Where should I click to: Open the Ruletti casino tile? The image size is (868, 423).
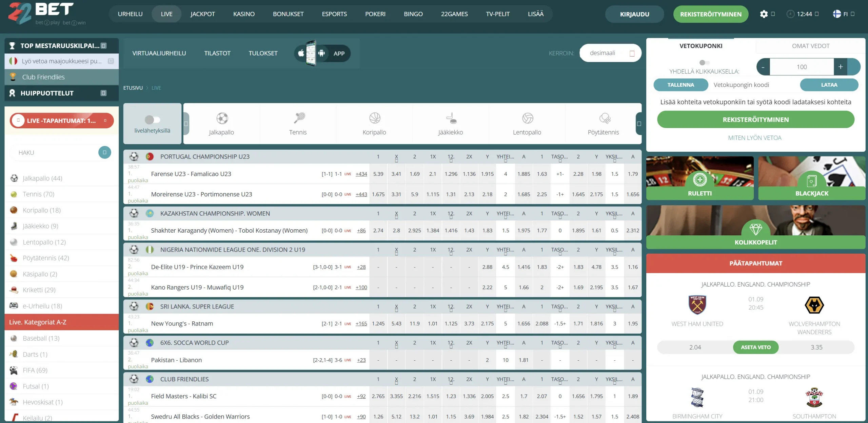(700, 178)
